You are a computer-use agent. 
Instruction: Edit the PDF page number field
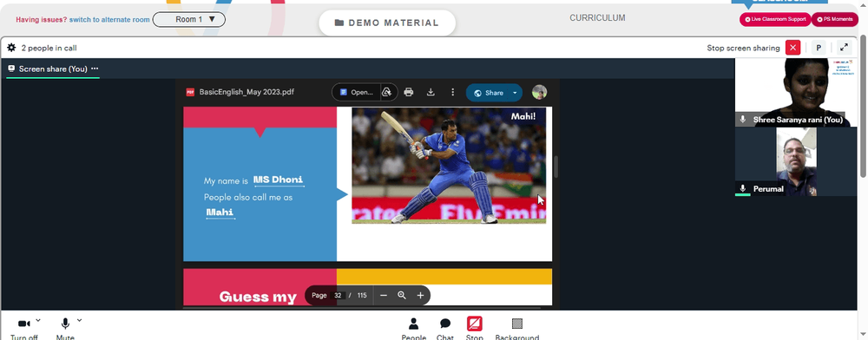[x=338, y=295]
